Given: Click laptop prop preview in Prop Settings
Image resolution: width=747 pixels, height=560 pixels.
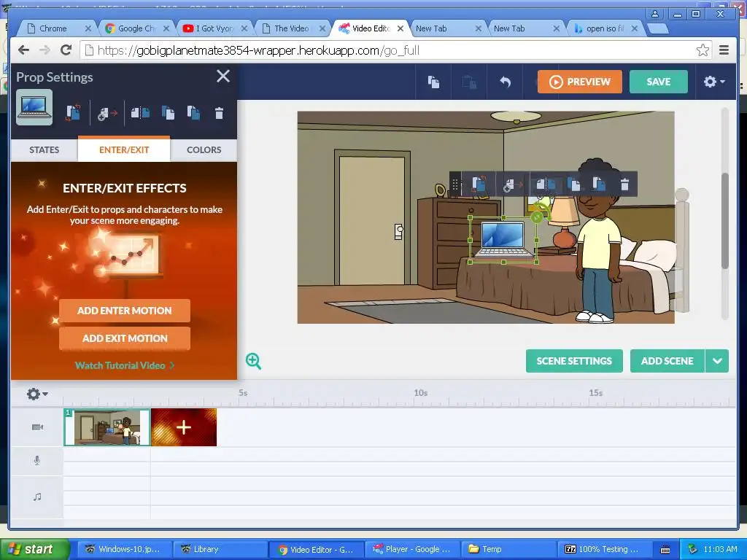Looking at the screenshot, I should (34, 108).
